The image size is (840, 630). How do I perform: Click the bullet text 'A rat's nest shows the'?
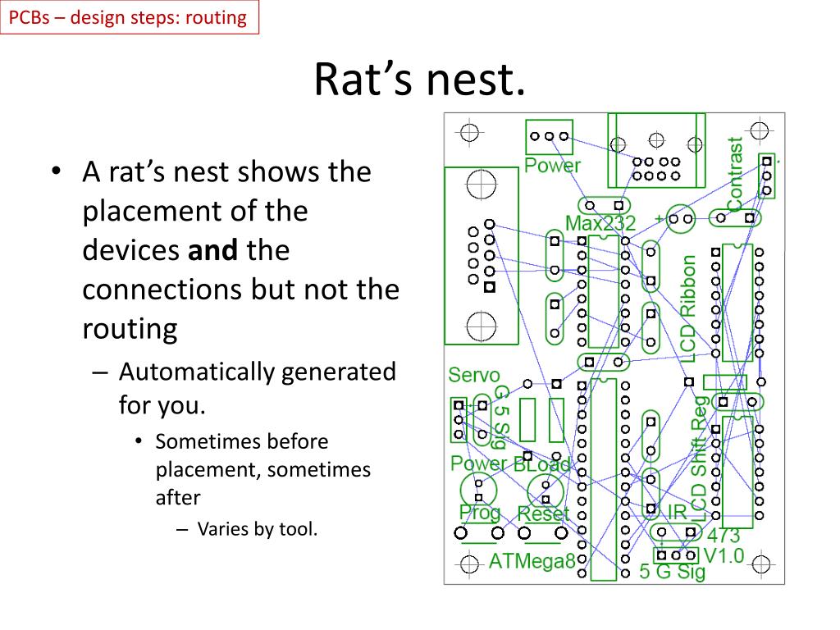click(x=226, y=172)
